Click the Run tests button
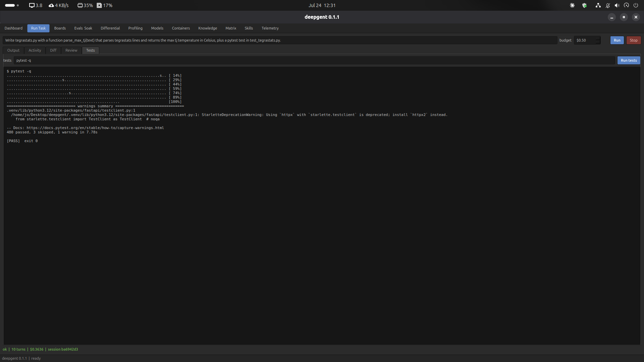Viewport: 644px width, 362px height. pos(629,60)
